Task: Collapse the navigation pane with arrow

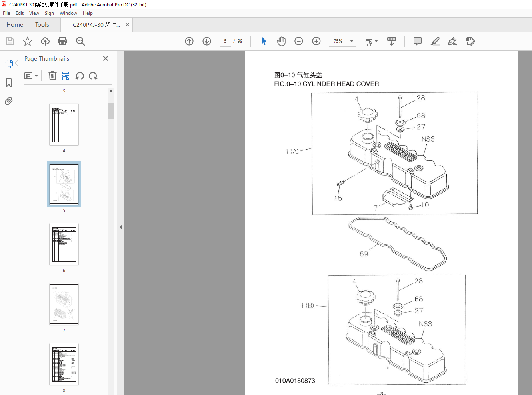Action: click(x=121, y=227)
